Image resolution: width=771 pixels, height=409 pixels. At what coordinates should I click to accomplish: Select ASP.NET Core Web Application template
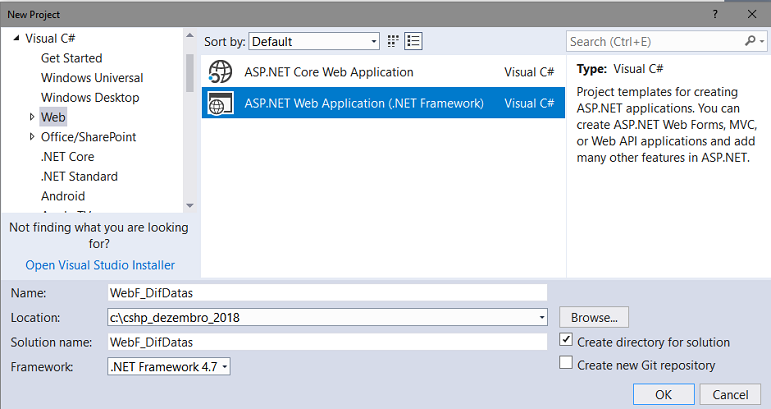[x=384, y=72]
